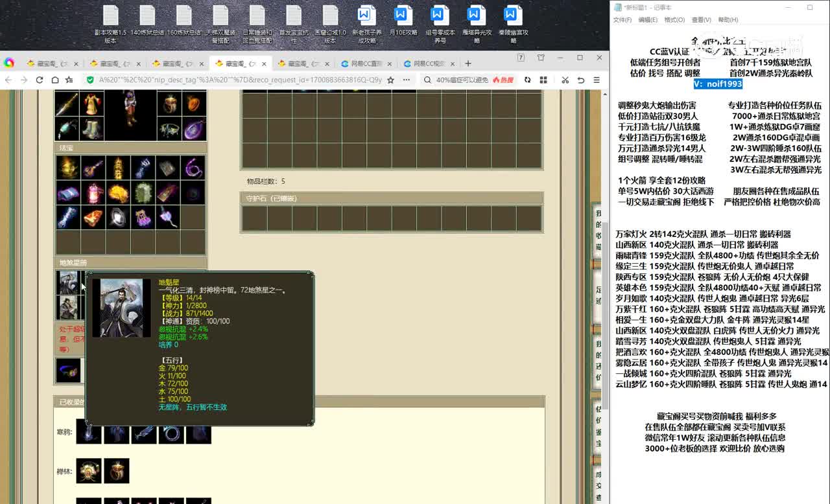Click the browser logo at tab bar start

(9, 63)
